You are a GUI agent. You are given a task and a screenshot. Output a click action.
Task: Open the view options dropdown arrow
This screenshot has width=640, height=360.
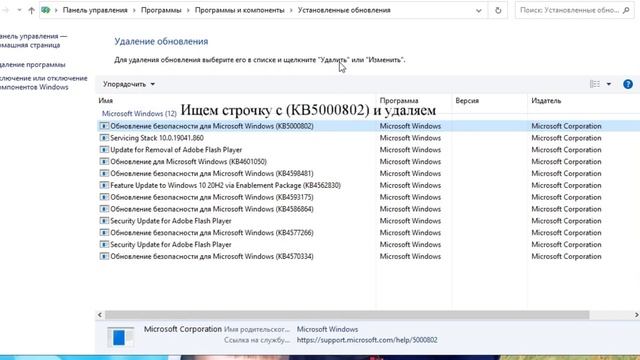tap(609, 84)
